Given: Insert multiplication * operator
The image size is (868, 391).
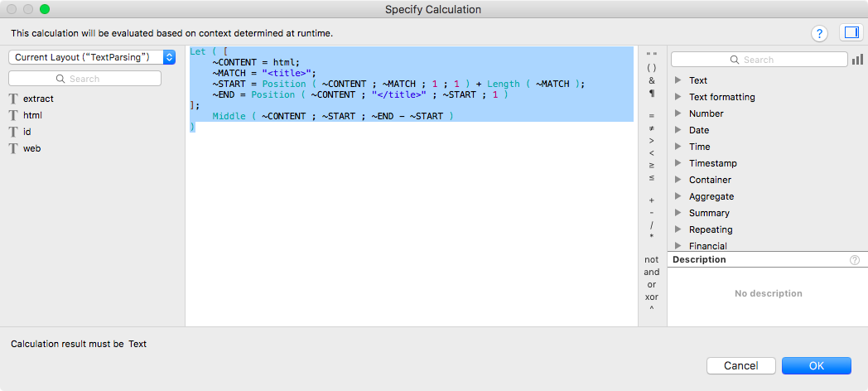Looking at the screenshot, I should [x=652, y=236].
